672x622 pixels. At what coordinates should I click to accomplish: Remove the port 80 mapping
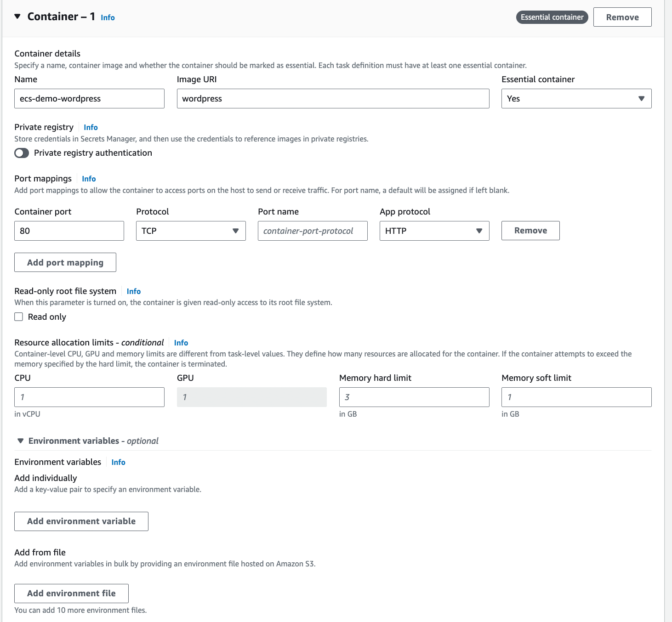[x=530, y=231]
